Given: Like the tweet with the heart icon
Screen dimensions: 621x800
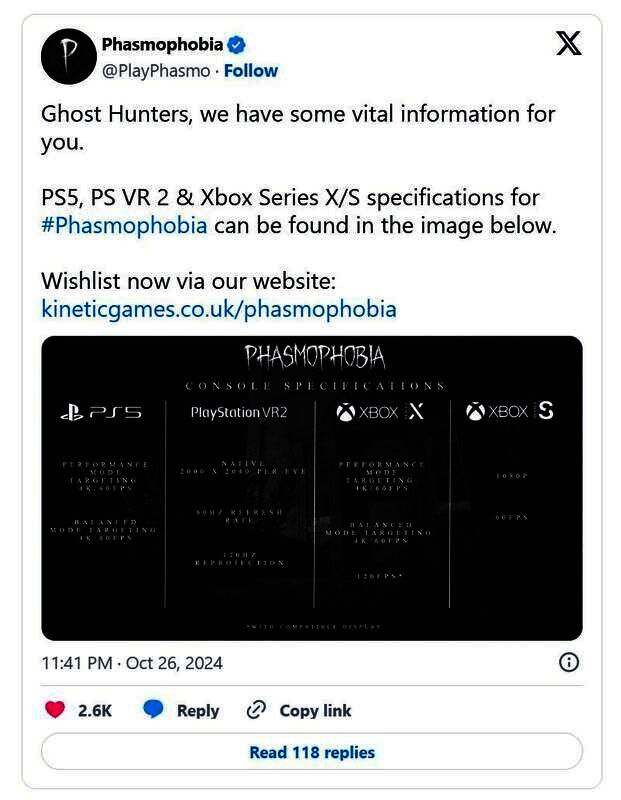Looking at the screenshot, I should [56, 710].
